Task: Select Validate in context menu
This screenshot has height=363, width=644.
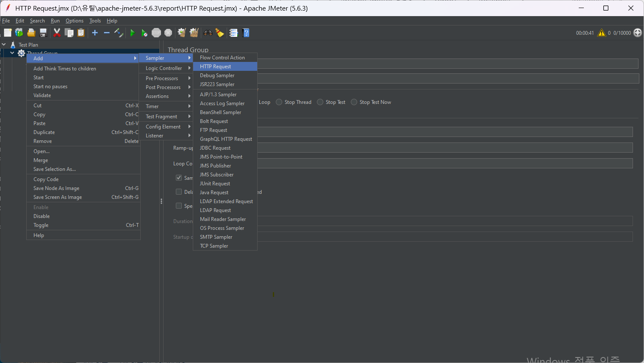Action: 83,95
